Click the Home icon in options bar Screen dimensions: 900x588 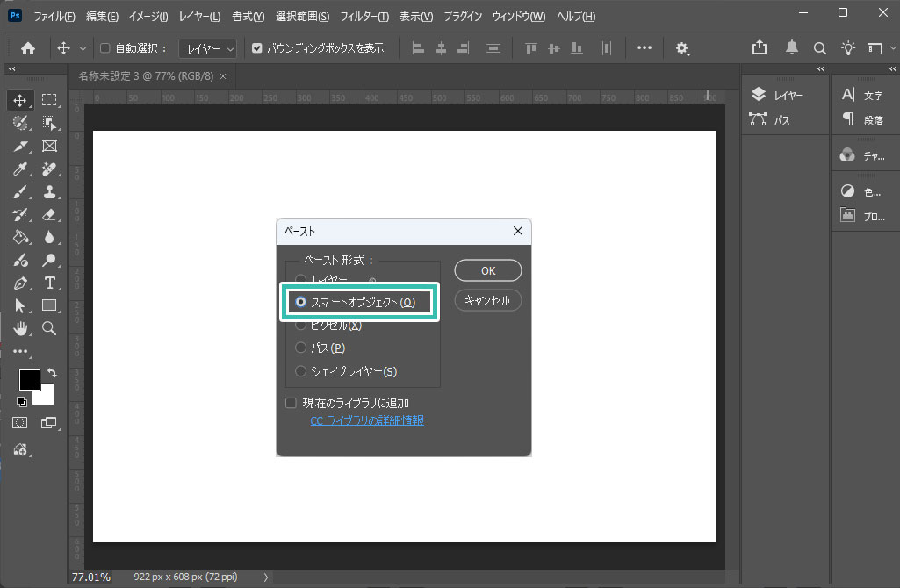28,48
